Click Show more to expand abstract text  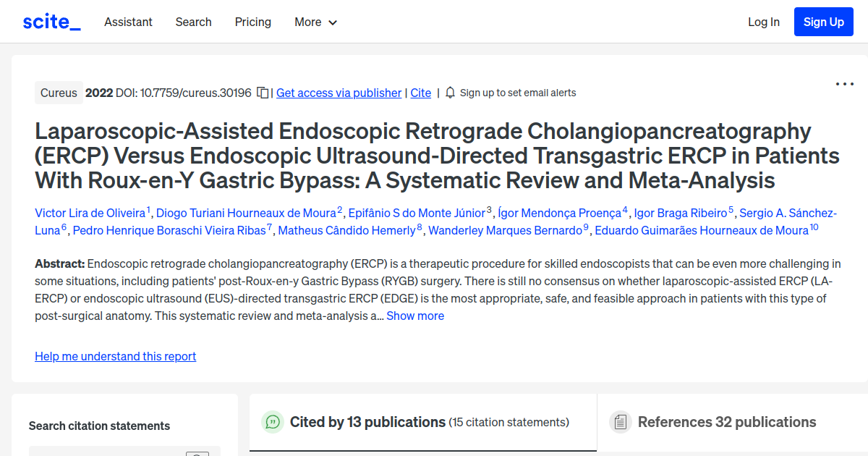pyautogui.click(x=414, y=316)
